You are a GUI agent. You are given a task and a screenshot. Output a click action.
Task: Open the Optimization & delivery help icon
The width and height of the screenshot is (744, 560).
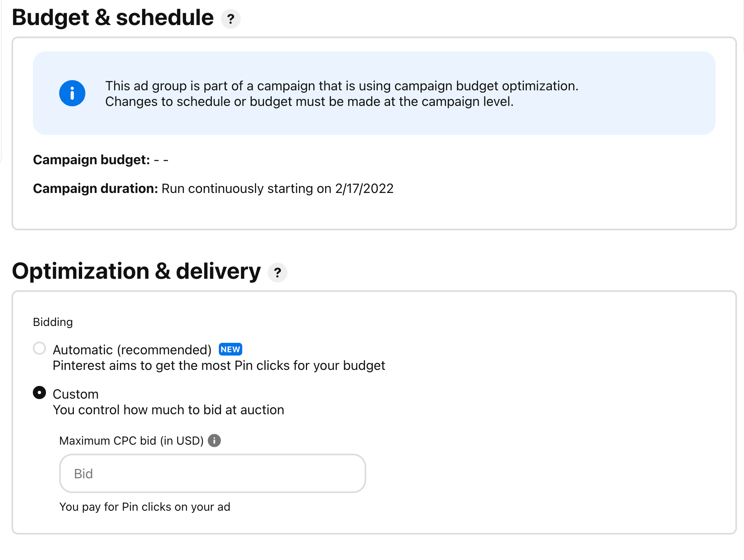pos(278,273)
